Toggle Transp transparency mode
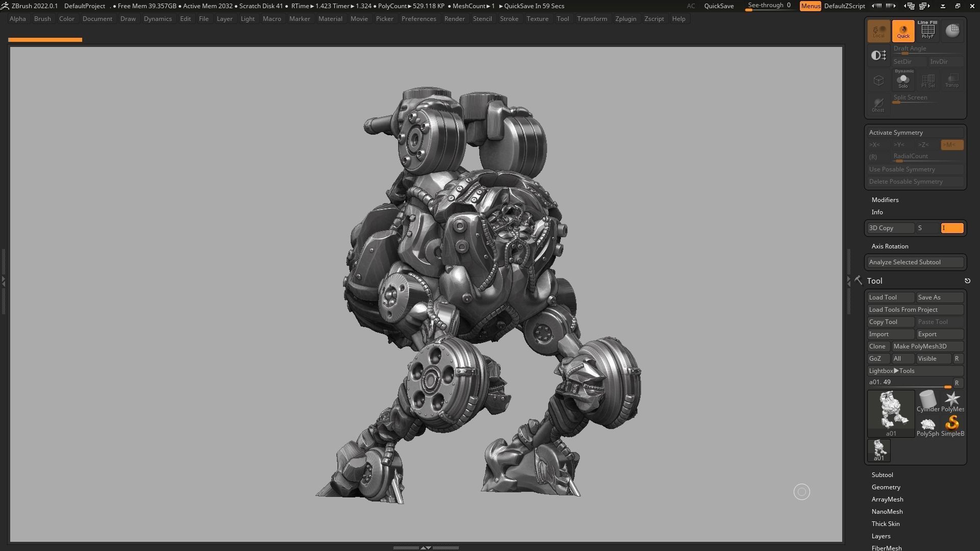 [x=952, y=80]
